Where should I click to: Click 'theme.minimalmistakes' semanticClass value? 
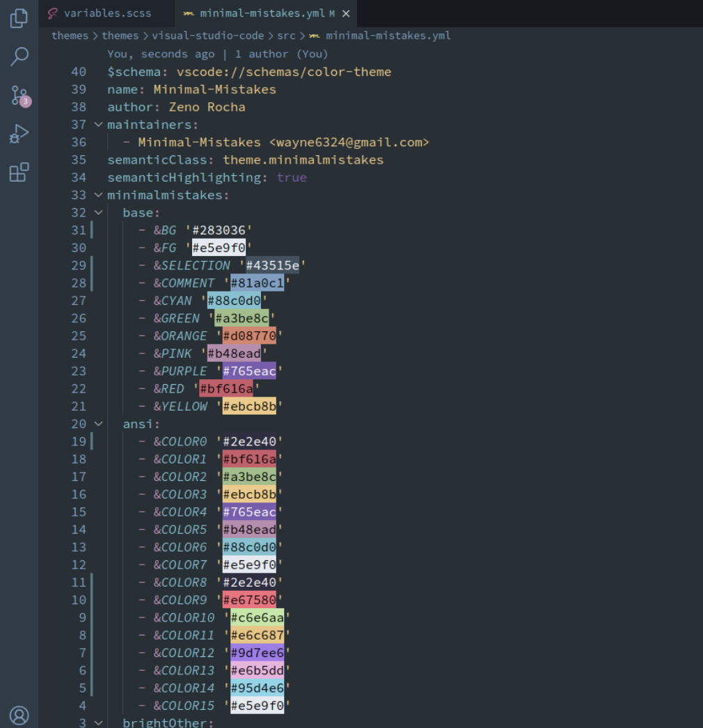tap(303, 160)
